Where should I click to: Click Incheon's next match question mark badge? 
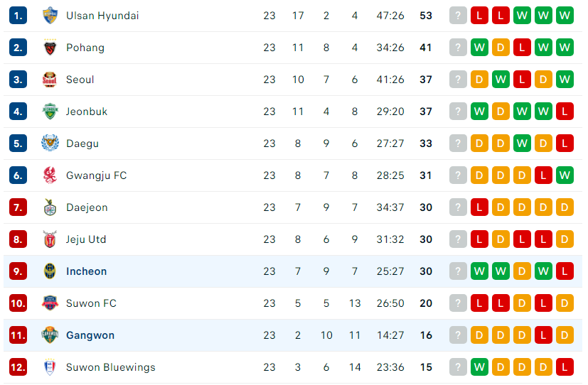[458, 271]
